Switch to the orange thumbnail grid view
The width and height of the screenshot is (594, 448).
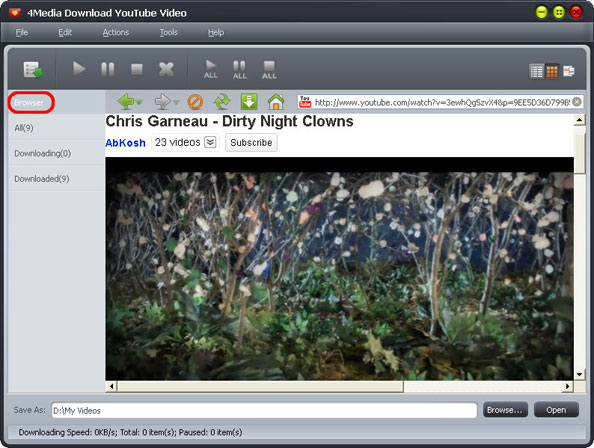click(x=552, y=71)
